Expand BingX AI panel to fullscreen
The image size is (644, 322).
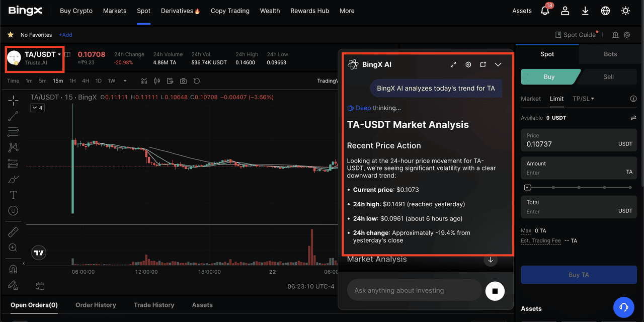(x=453, y=64)
